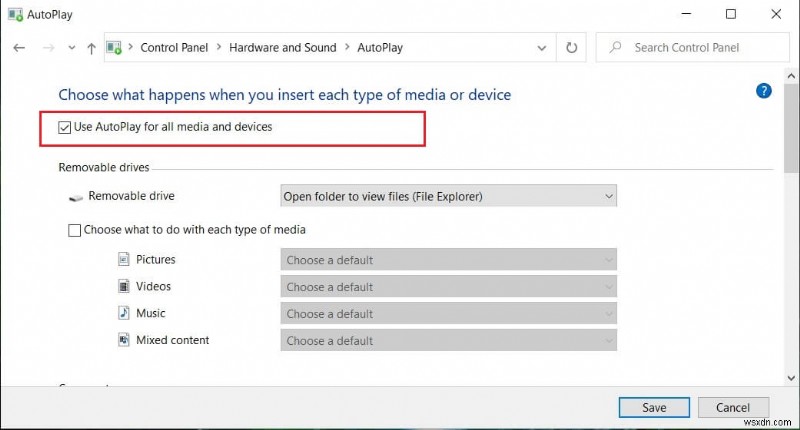This screenshot has width=800, height=430.
Task: Click the Videos media icon
Action: pyautogui.click(x=124, y=287)
